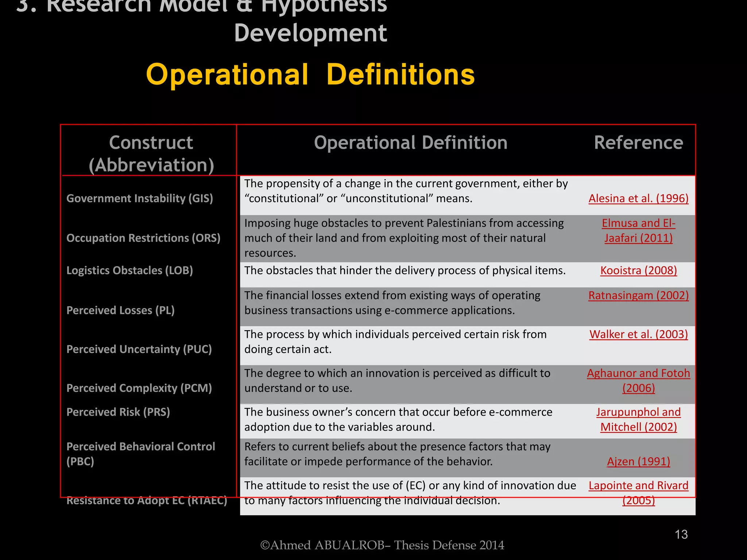This screenshot has width=747, height=560.
Task: Open the Jarupunphol and Mitchell (2002) link
Action: coord(638,419)
